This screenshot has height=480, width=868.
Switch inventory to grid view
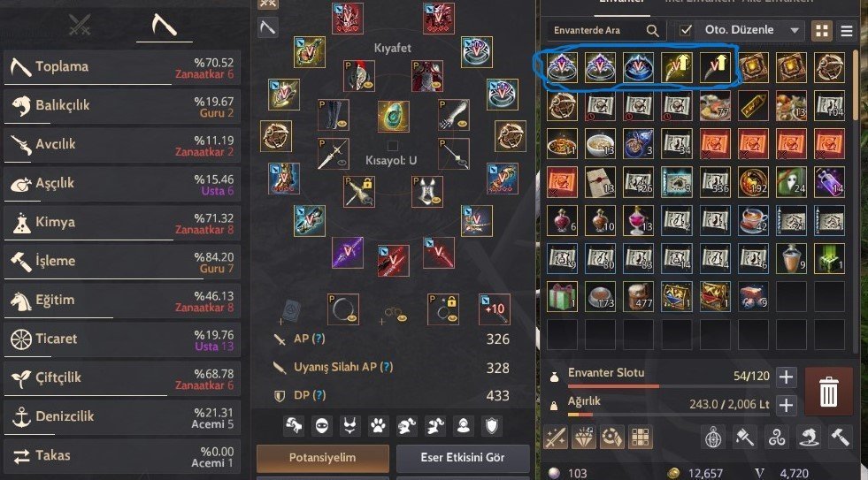tap(822, 31)
